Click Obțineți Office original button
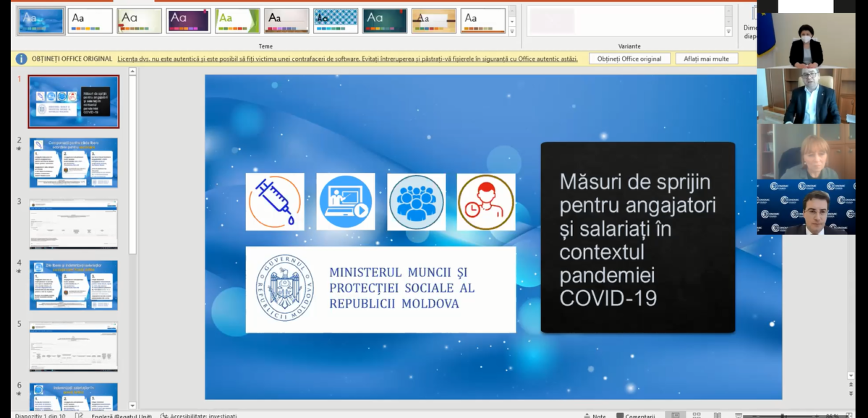This screenshot has height=418, width=868. point(629,59)
